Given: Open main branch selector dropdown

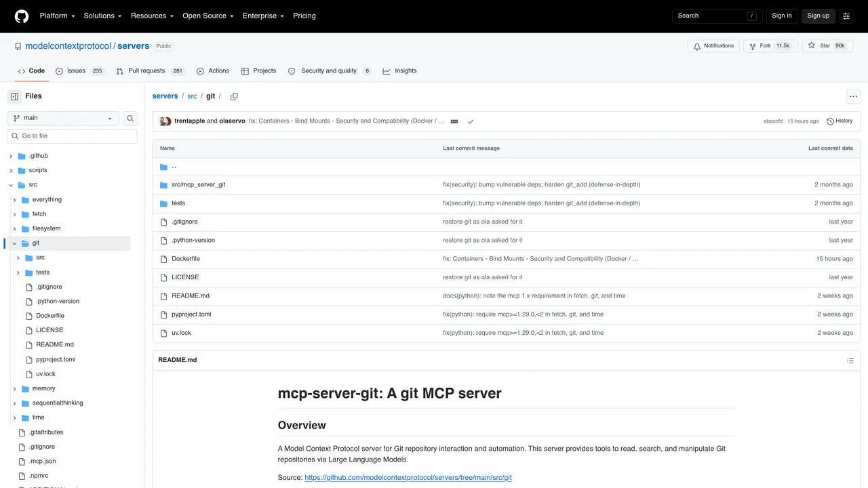Looking at the screenshot, I should pyautogui.click(x=63, y=118).
